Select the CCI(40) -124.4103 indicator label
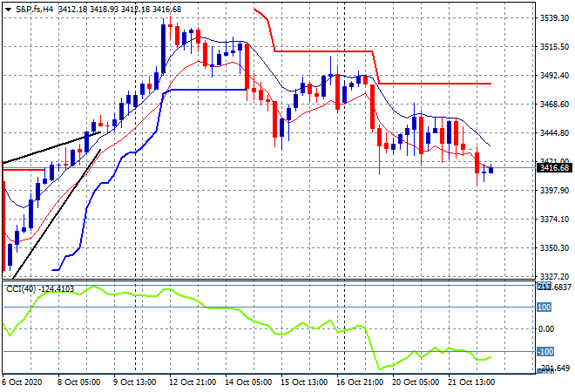Image resolution: width=575 pixels, height=392 pixels. tap(40, 289)
